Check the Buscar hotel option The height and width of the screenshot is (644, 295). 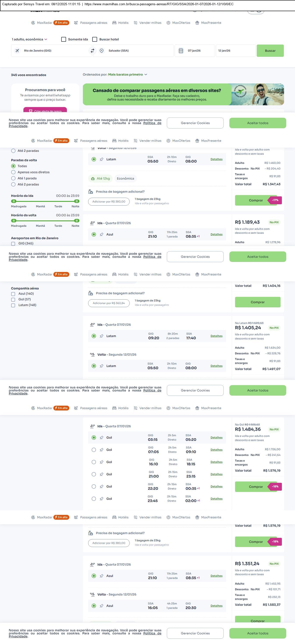[x=95, y=39]
